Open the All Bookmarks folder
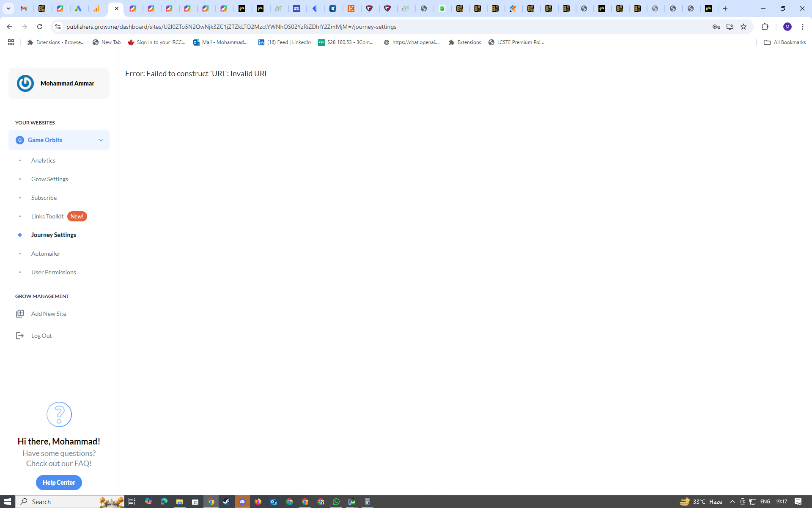Viewport: 812px width, 508px height. point(785,42)
